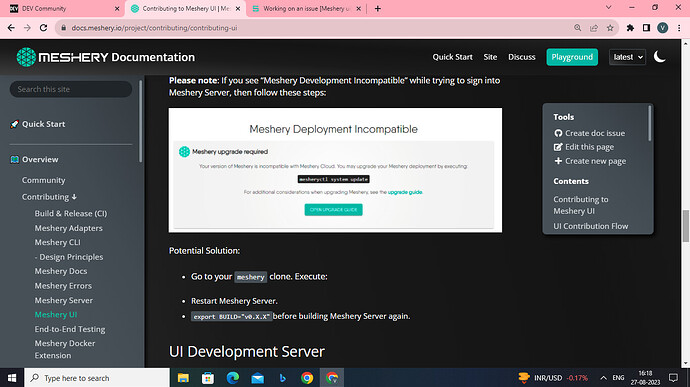The height and width of the screenshot is (387, 690).
Task: Click the Create new page plus icon
Action: [558, 161]
